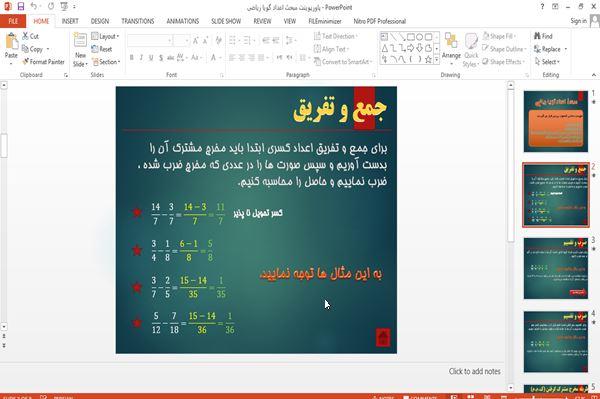Select slide 4 thumbnail
The height and width of the screenshot is (399, 600).
coord(556,342)
